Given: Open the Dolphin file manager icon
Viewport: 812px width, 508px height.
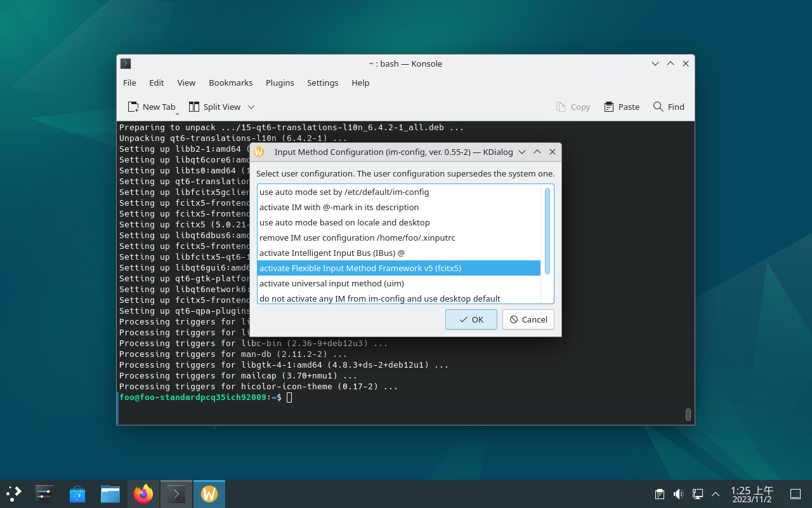Looking at the screenshot, I should [x=110, y=493].
